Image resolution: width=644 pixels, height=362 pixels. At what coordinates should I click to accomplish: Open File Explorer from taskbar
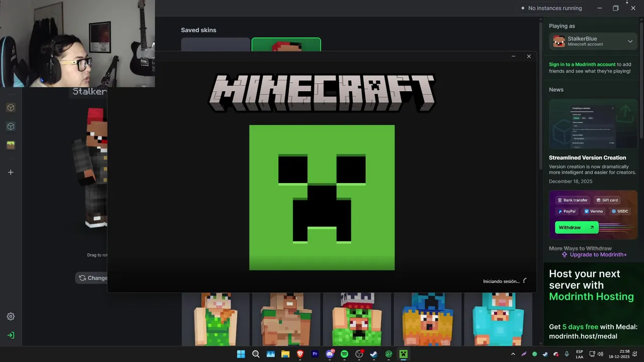click(285, 354)
